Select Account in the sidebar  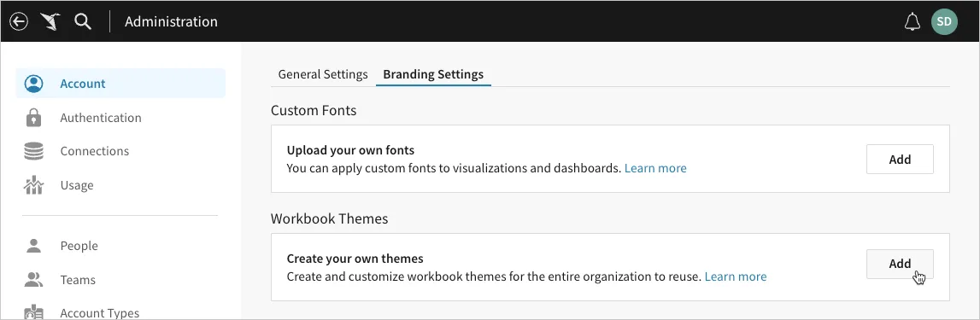coord(120,84)
